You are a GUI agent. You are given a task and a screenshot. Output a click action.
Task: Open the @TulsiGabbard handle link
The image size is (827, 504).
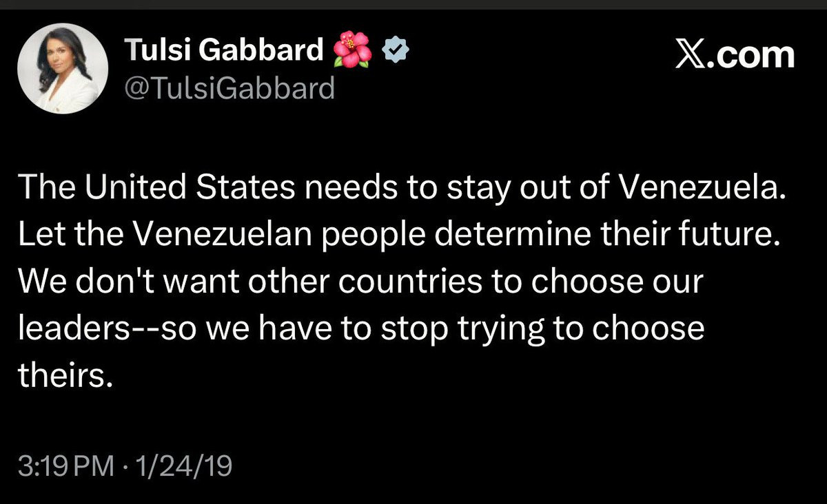[x=229, y=88]
